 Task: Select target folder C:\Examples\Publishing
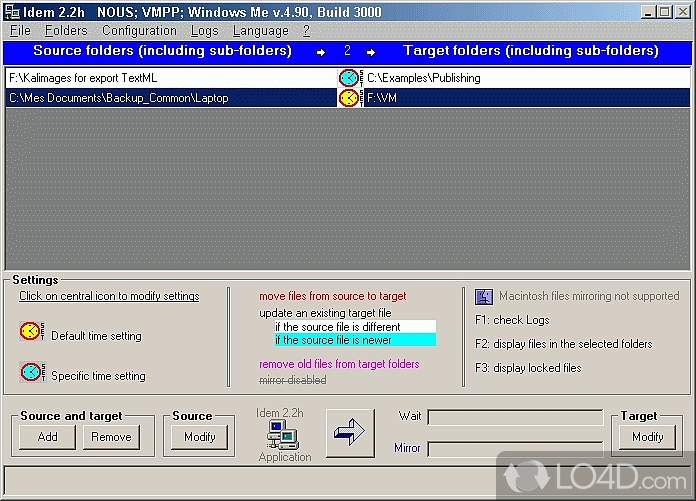pos(527,78)
